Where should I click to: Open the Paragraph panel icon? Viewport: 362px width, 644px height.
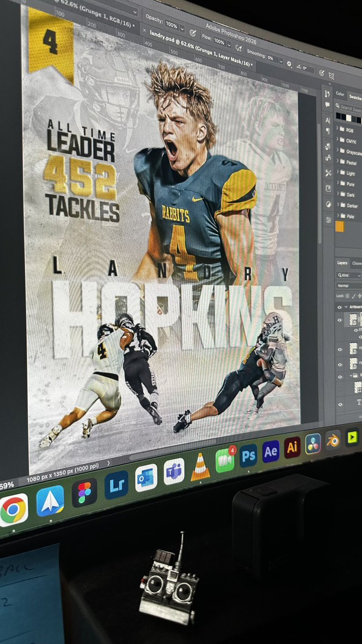click(x=328, y=131)
